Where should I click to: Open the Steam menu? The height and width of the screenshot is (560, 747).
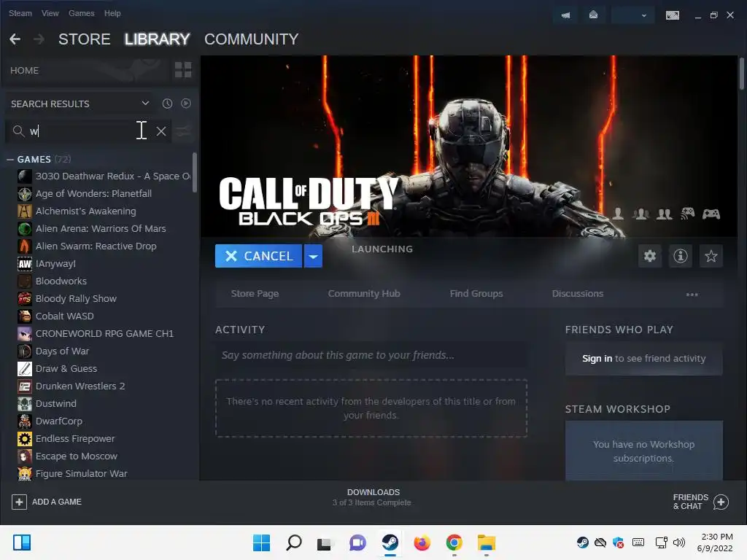20,13
